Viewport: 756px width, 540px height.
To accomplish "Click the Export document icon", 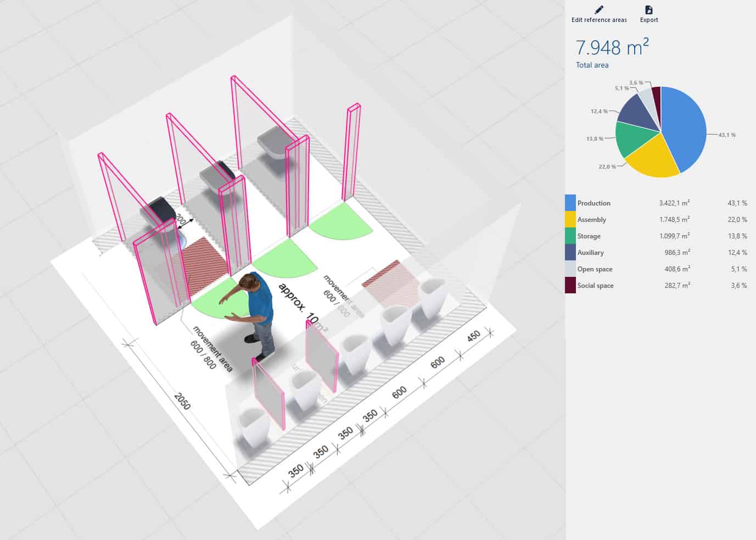I will 648,9.
